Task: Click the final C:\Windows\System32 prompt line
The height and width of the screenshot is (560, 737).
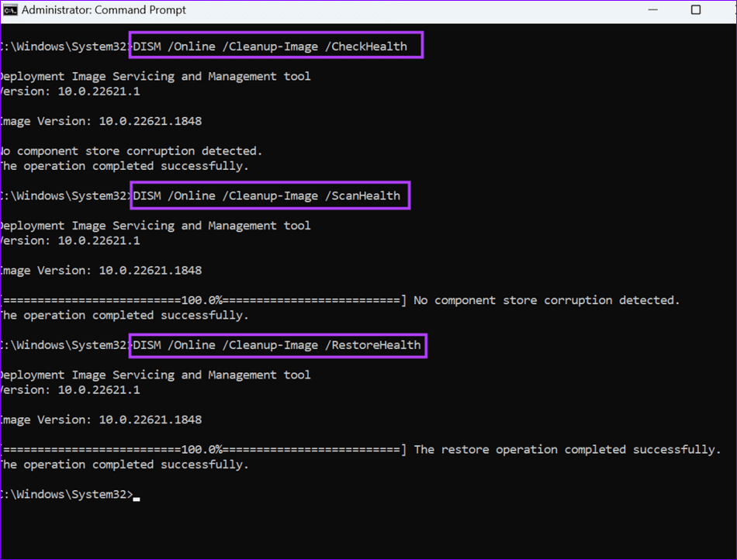Action: pyautogui.click(x=66, y=494)
